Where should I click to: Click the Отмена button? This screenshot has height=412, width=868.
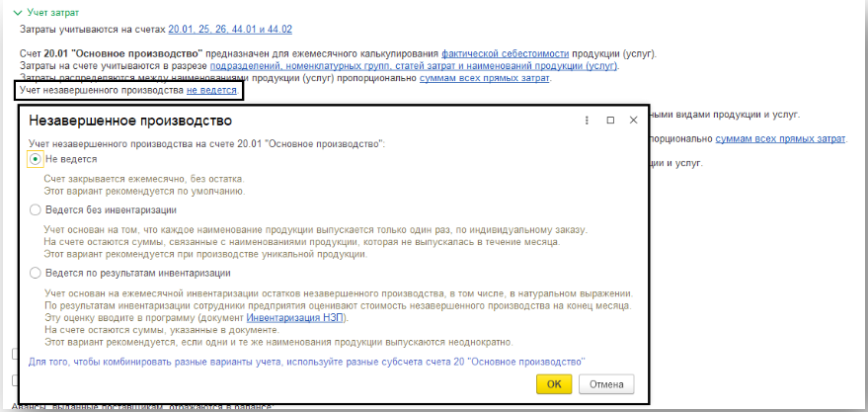[x=606, y=383]
